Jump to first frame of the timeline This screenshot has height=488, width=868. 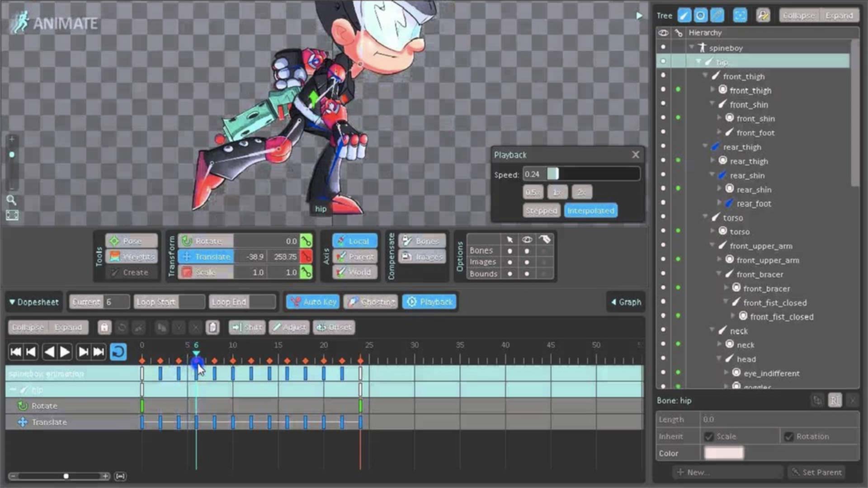[16, 352]
